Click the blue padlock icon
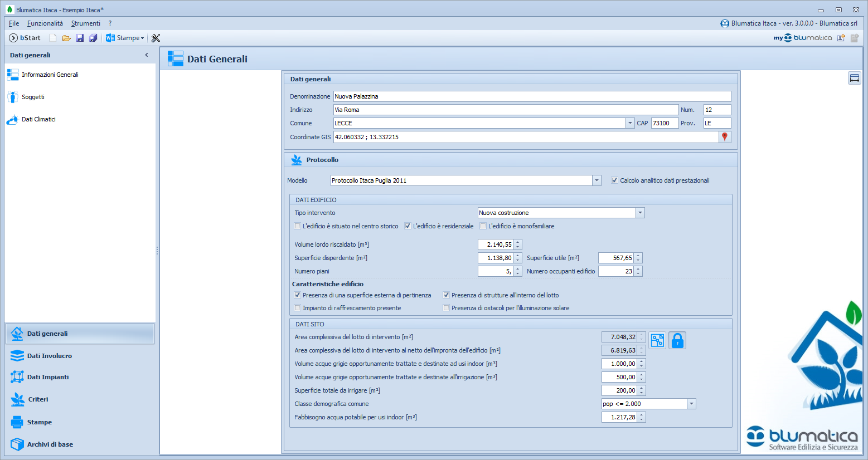The height and width of the screenshot is (460, 868). (x=677, y=340)
